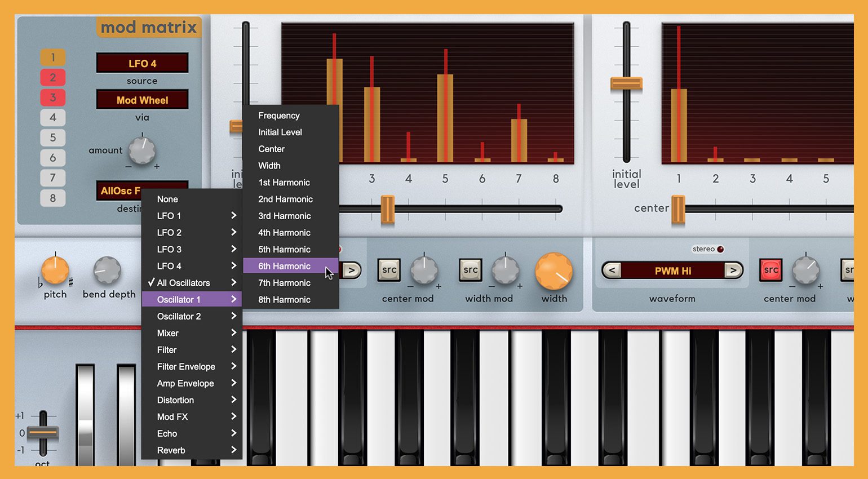Open the LFO 4 source dropdown
Viewport: 868px width, 479px height.
coord(142,64)
